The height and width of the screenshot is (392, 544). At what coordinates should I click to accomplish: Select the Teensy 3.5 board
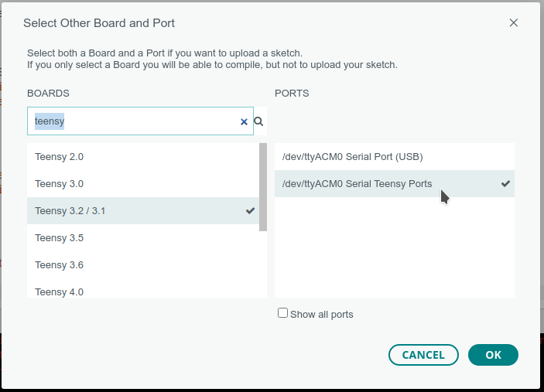[x=143, y=238]
